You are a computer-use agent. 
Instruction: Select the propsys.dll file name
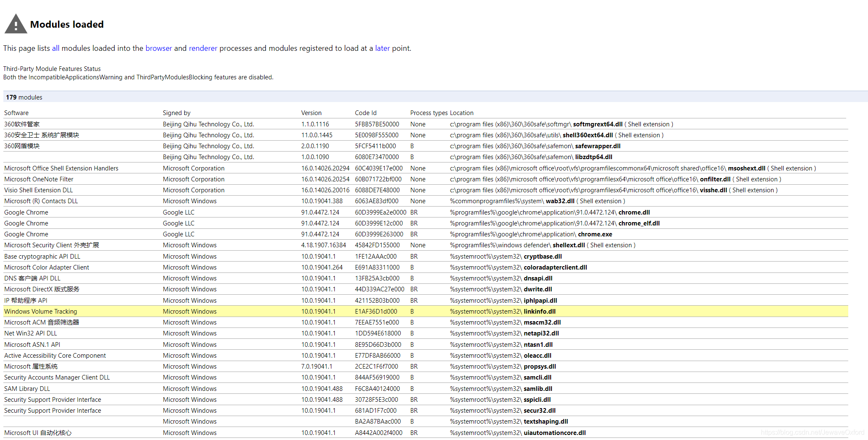[540, 367]
